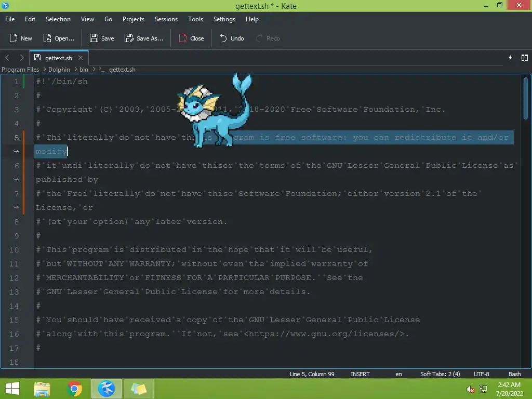
Task: Click line number 1 in gutter
Action: coord(16,82)
